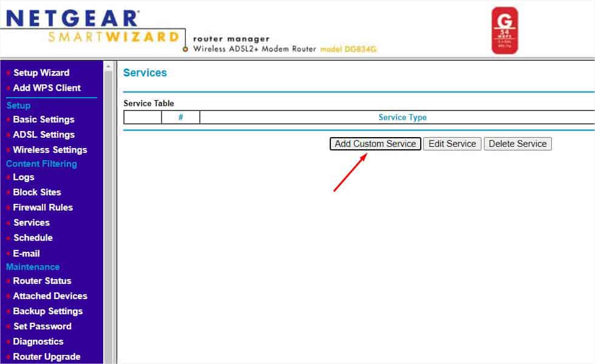595x364 pixels.
Task: Open Wireless Settings page
Action: [x=50, y=150]
